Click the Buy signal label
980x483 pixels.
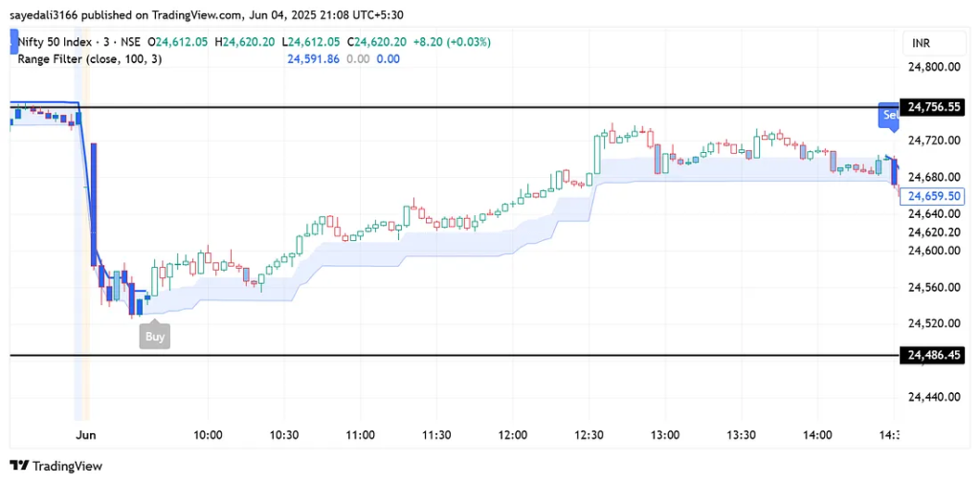click(155, 336)
